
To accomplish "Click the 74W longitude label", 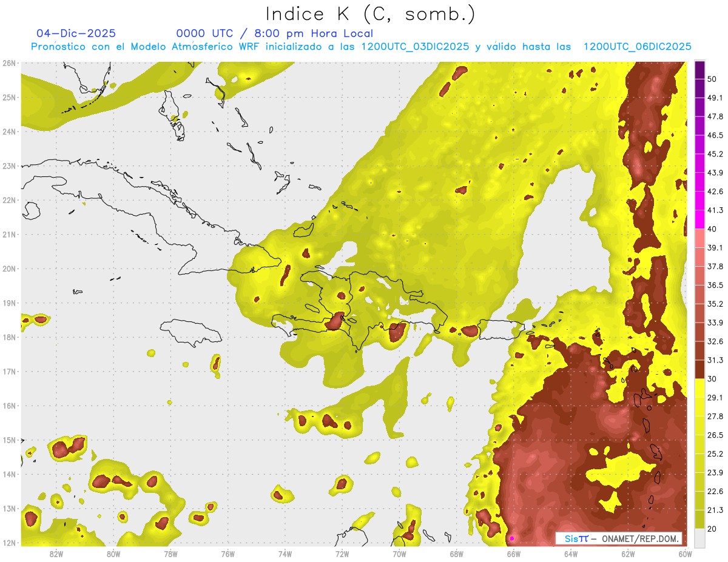I will 285,554.
